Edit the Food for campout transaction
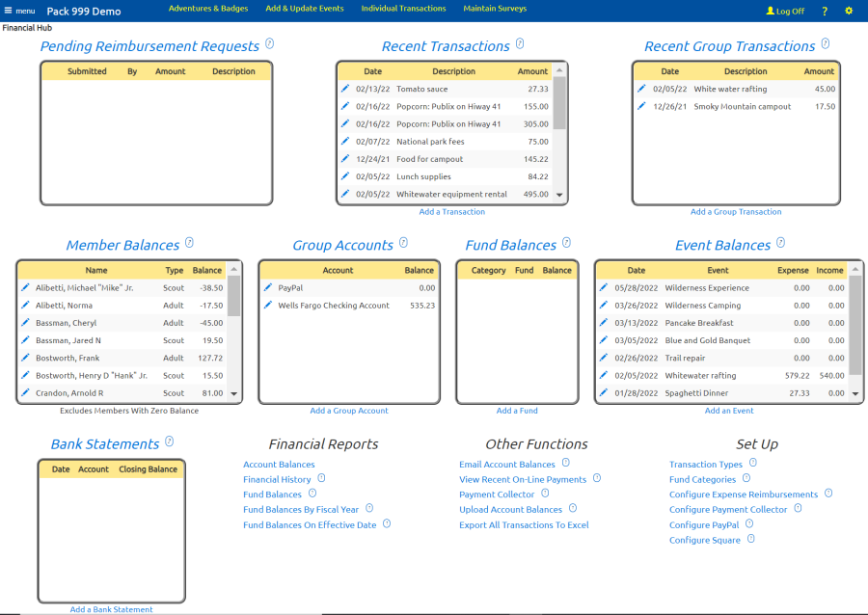 [x=345, y=159]
